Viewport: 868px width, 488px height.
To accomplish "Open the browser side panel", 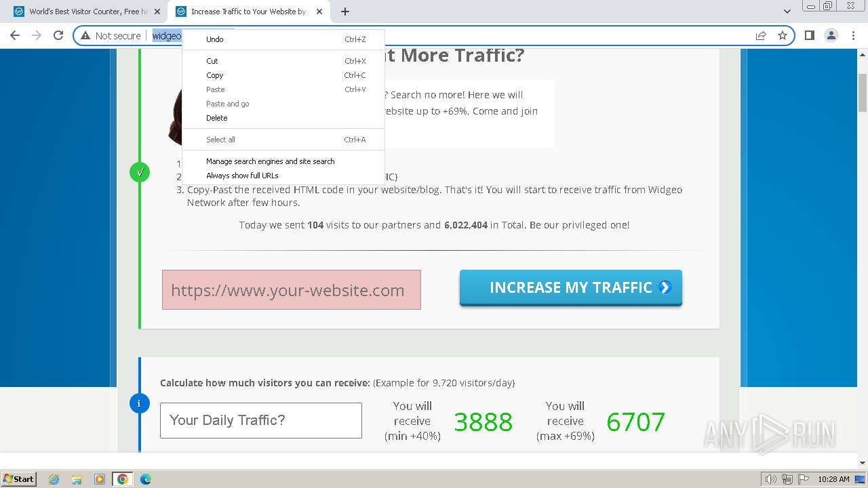I will (x=809, y=36).
